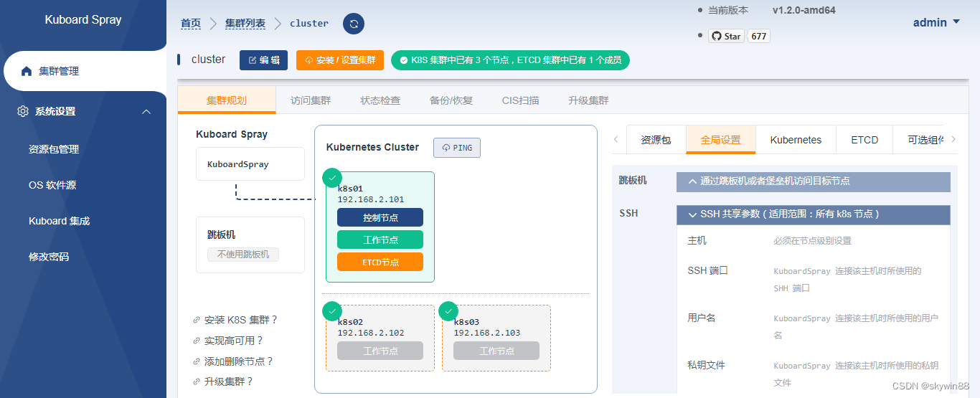
Task: Open the 备份/恢复 tab
Action: coord(451,100)
